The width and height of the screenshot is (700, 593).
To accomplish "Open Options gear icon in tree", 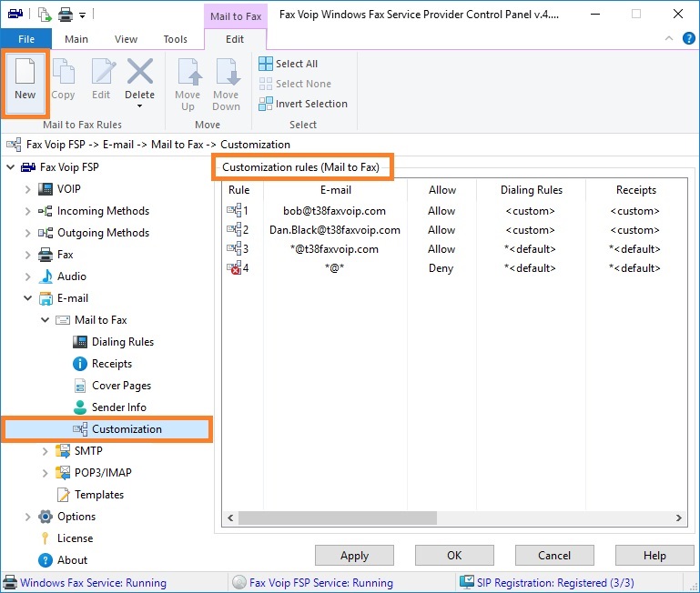I will (46, 517).
